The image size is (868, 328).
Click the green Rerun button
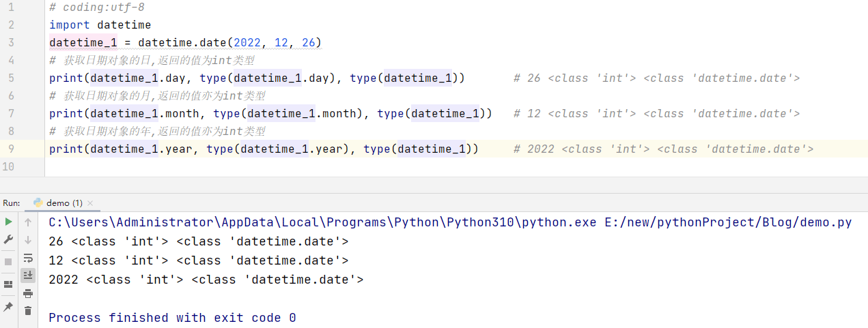[8, 222]
